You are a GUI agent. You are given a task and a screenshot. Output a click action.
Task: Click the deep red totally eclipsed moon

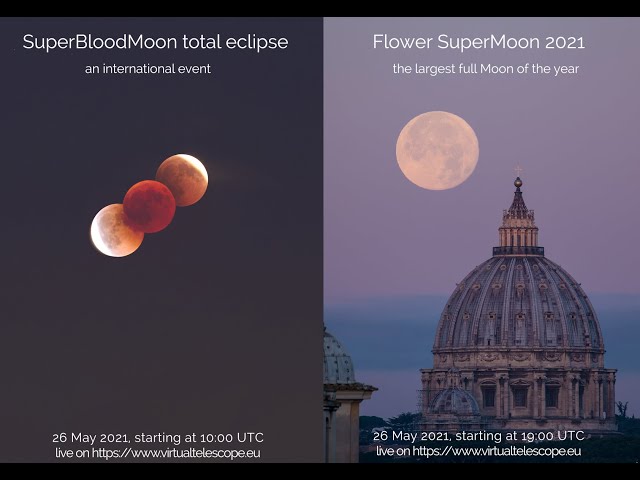tap(149, 207)
